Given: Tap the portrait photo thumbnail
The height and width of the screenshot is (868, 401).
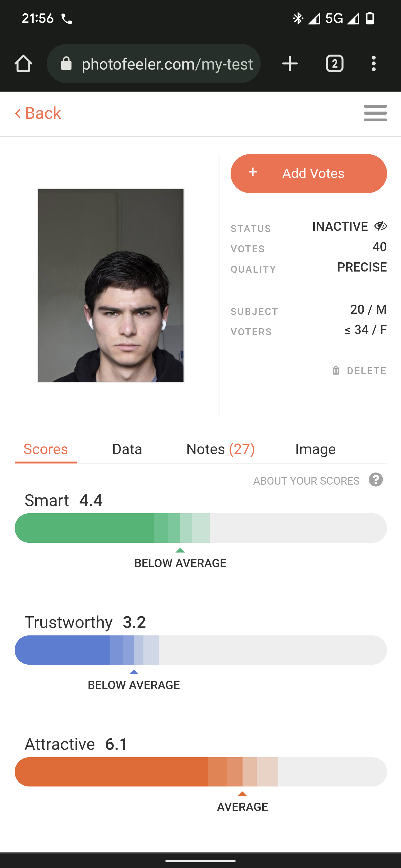Looking at the screenshot, I should point(111,285).
